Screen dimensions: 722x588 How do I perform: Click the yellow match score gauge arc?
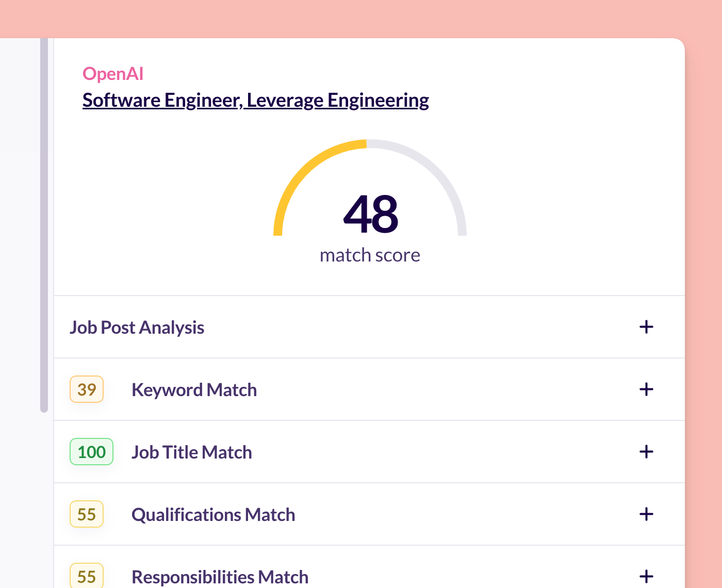[305, 170]
